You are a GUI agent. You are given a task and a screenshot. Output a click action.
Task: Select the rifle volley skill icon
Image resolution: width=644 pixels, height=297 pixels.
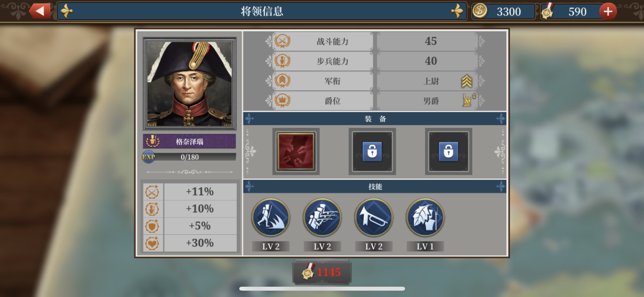click(x=322, y=218)
